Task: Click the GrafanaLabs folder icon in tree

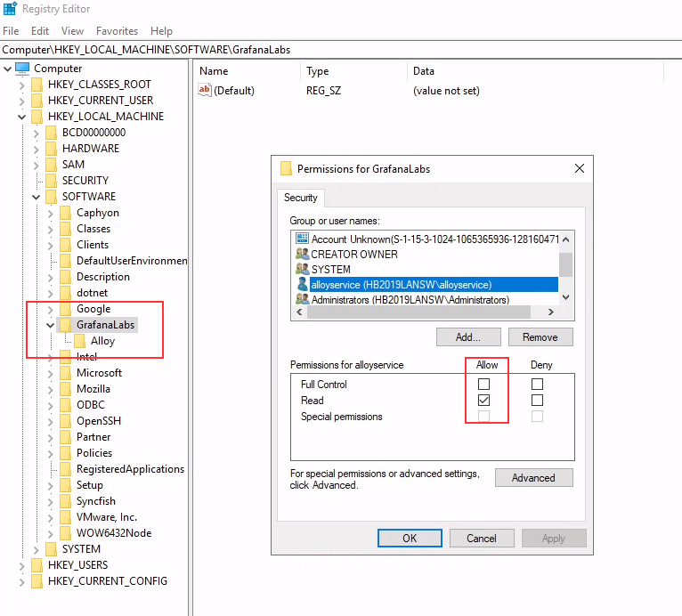Action: pyautogui.click(x=66, y=325)
